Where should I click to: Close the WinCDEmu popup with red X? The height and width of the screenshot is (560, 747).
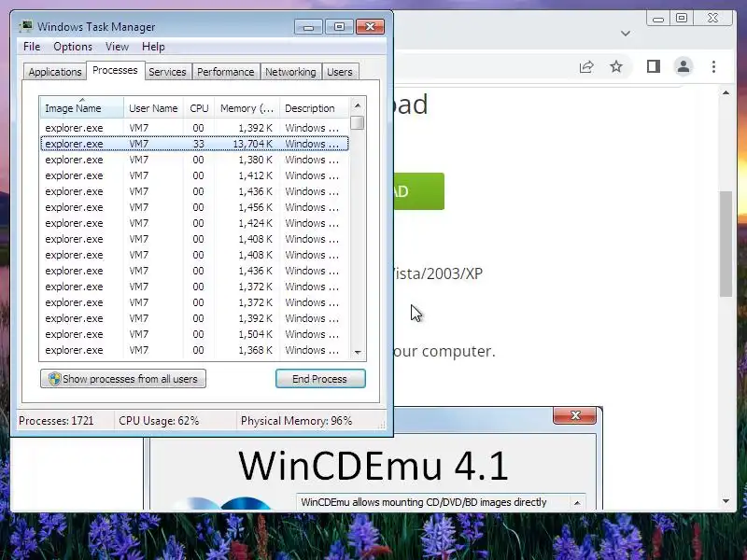(575, 415)
